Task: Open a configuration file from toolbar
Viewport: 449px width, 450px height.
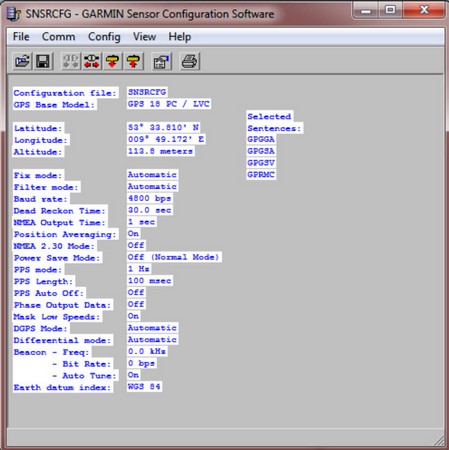Action: [x=22, y=61]
